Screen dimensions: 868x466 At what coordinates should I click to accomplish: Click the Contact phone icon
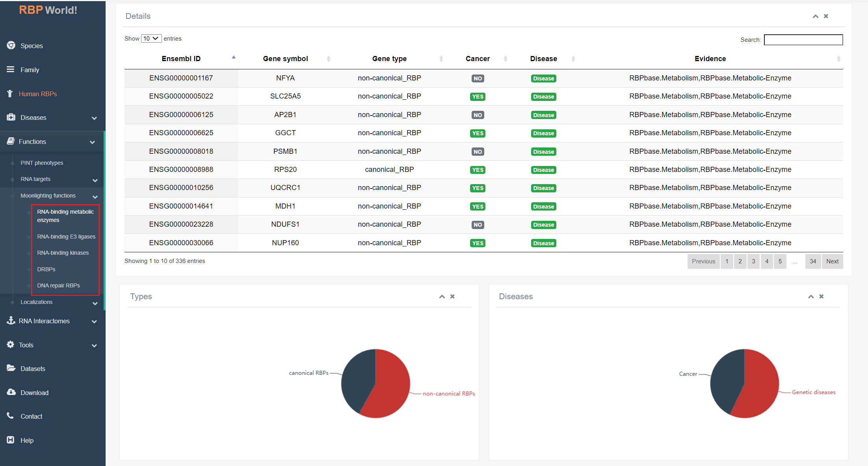[x=10, y=416]
